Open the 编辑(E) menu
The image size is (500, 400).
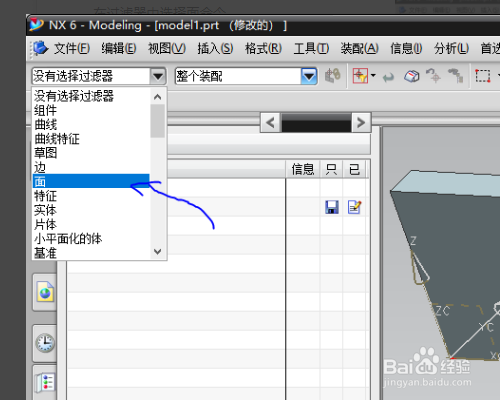pyautogui.click(x=119, y=49)
